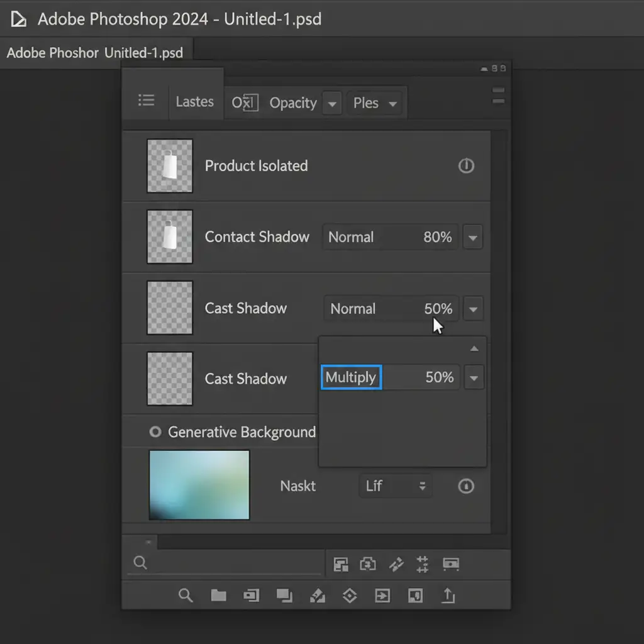Switch to the Lastes tab
The image size is (644, 644).
tap(195, 102)
